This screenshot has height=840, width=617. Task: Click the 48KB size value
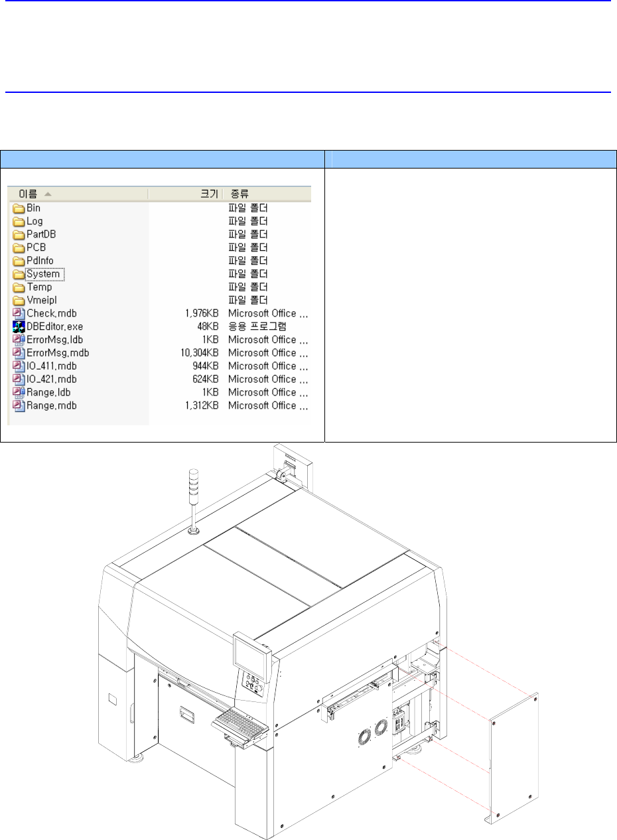[x=208, y=326]
